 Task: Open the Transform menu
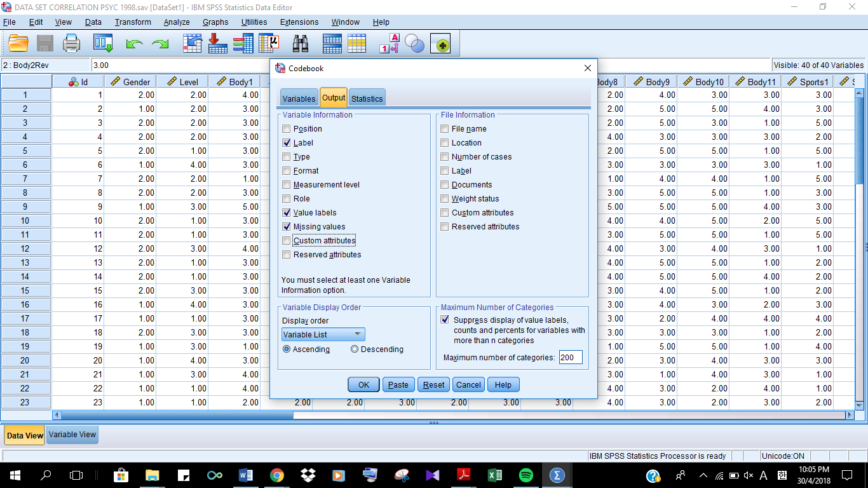coord(133,22)
